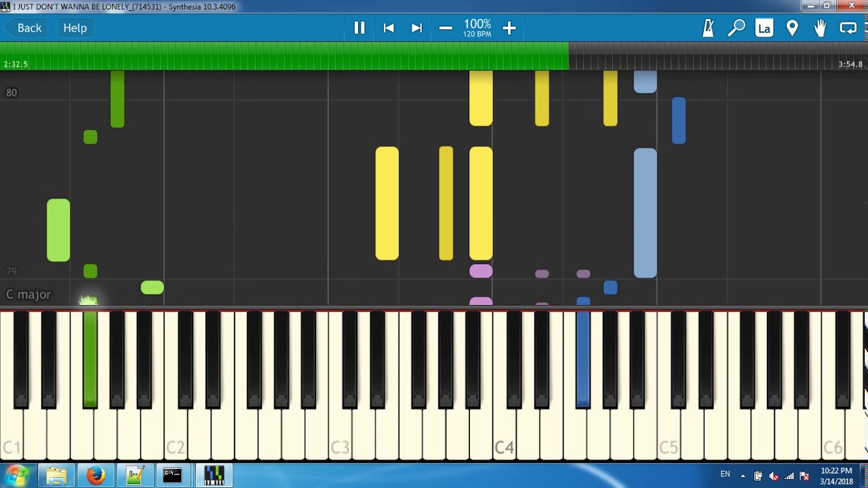Launch Firefox from the taskbar
The image size is (868, 488).
tap(96, 476)
